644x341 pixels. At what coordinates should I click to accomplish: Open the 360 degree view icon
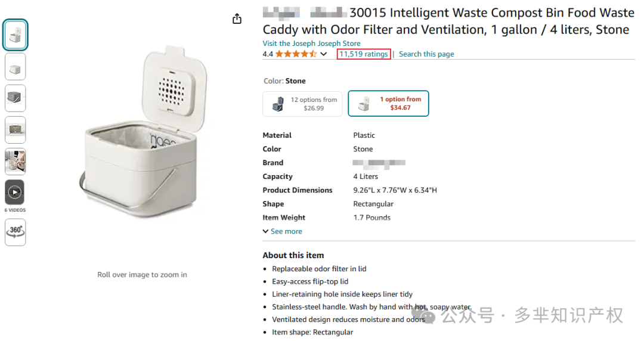(x=16, y=231)
